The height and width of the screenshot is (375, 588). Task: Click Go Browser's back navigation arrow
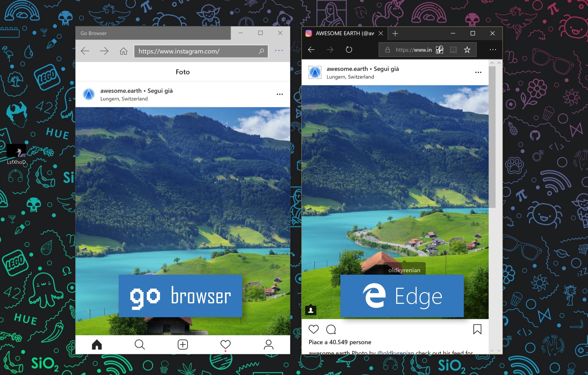(86, 51)
